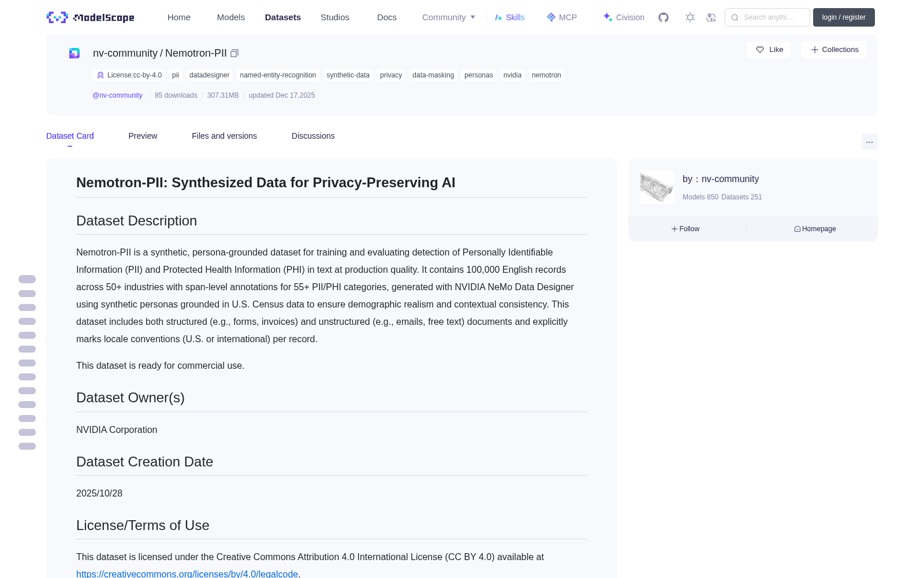Open the GitHub icon link
This screenshot has width=924, height=578.
pos(664,17)
